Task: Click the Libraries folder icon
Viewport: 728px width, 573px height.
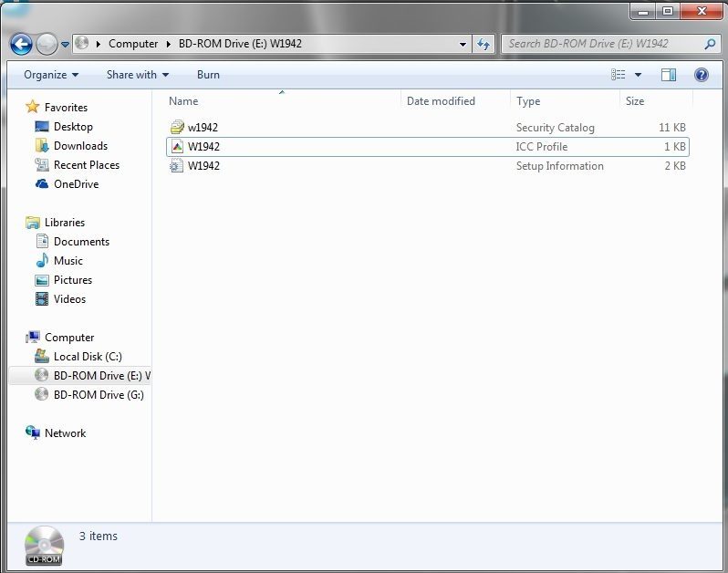Action: click(x=33, y=223)
